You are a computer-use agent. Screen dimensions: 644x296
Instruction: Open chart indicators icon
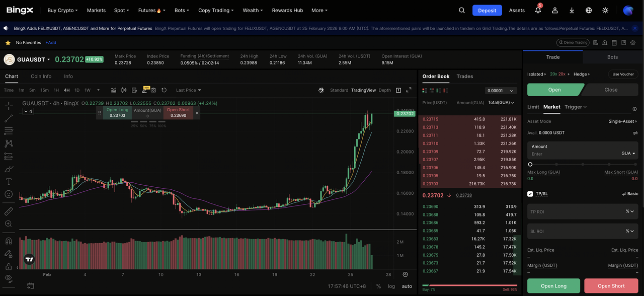(113, 90)
